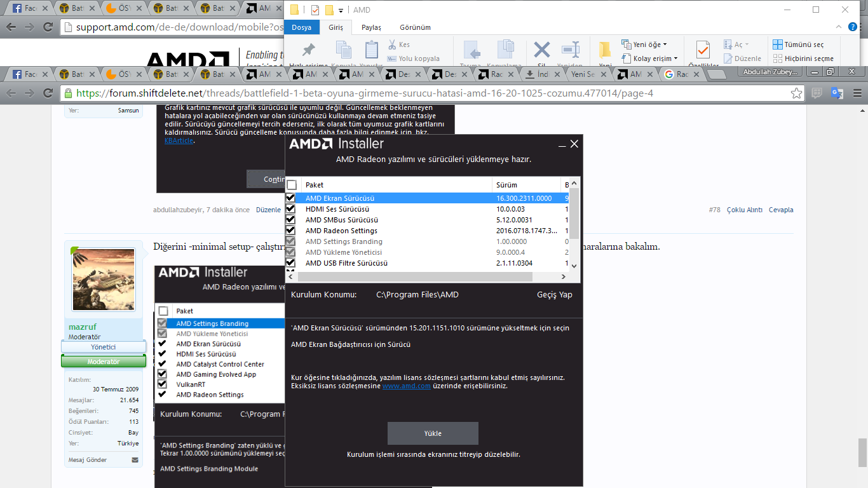Open the blue Explorer help question mark
This screenshot has width=868, height=488.
pyautogui.click(x=853, y=27)
